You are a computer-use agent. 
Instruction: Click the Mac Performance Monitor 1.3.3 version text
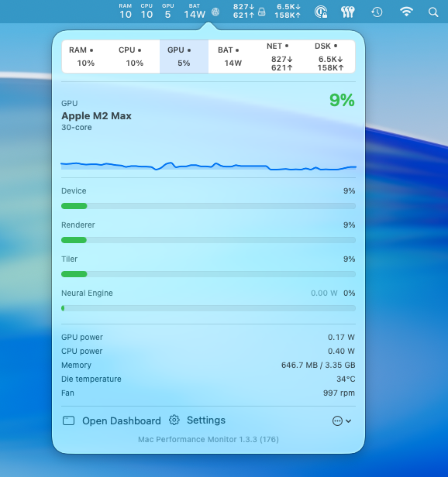[208, 439]
